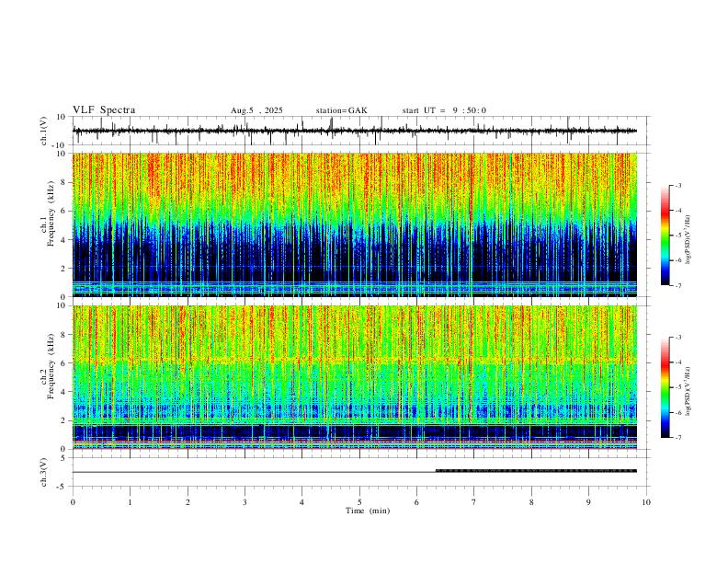Viewport: 728px width, 563px height.
Task: Click the "ch.3(V)" axis label
Action: [x=44, y=472]
